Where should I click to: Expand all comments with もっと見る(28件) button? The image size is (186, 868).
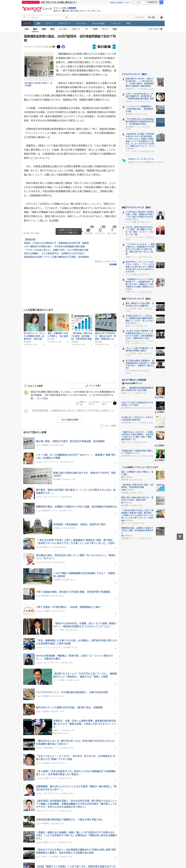(70, 420)
